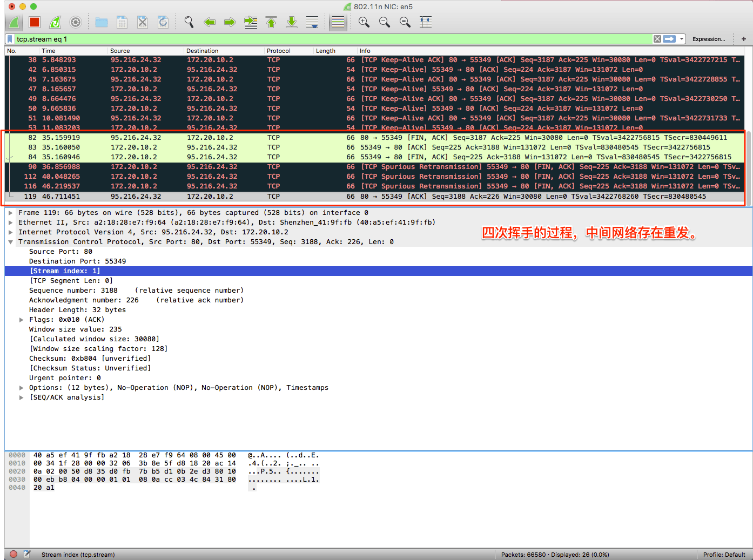This screenshot has height=560, width=753.
Task: Jump to last packet icon
Action: (x=292, y=22)
